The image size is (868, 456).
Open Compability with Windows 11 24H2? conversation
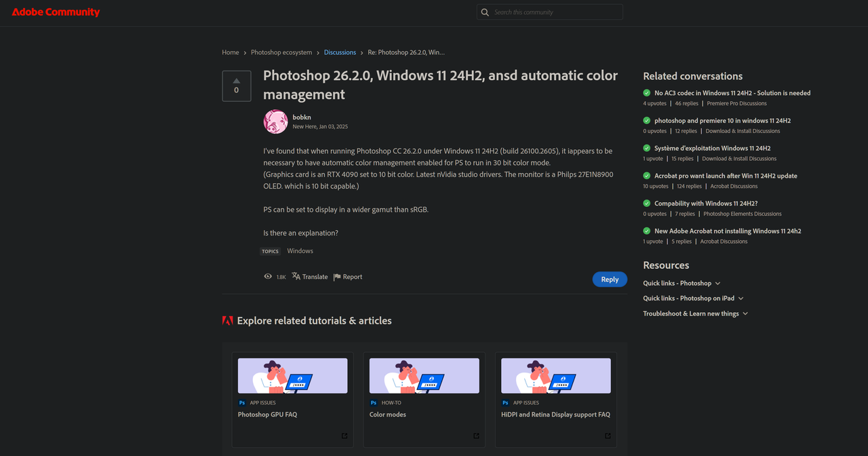(706, 204)
